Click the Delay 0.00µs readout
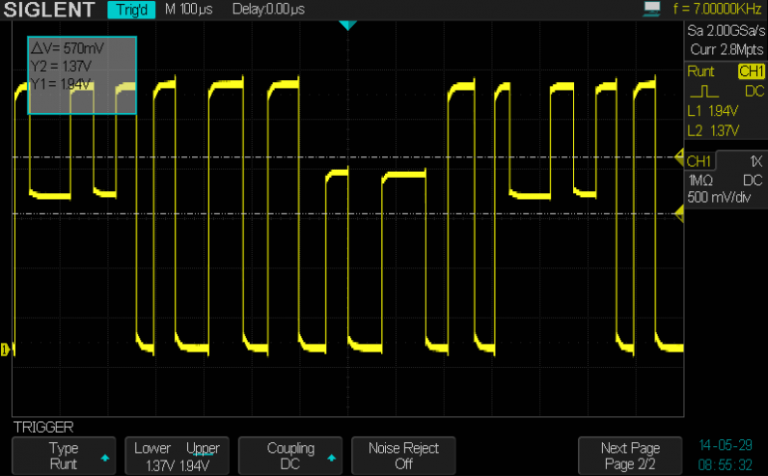The image size is (768, 476). click(x=269, y=11)
